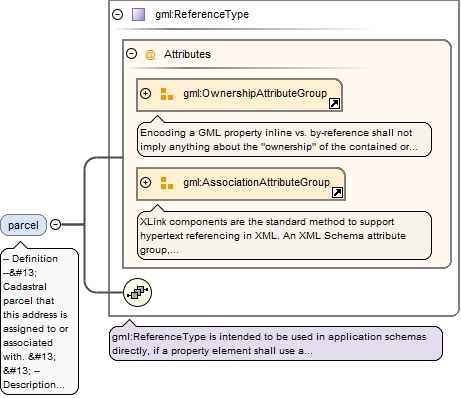Select the parcel element node

pos(23,225)
